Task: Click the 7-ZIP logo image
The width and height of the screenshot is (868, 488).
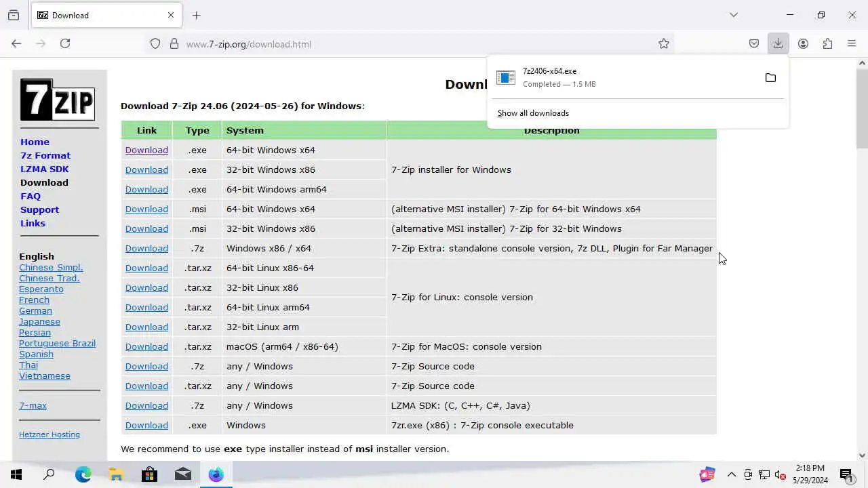Action: (58, 100)
